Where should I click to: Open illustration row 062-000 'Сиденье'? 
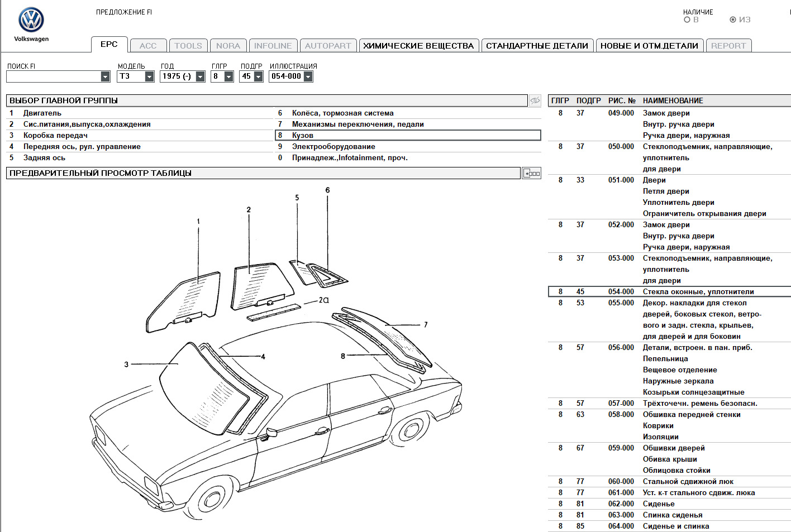pos(659,504)
